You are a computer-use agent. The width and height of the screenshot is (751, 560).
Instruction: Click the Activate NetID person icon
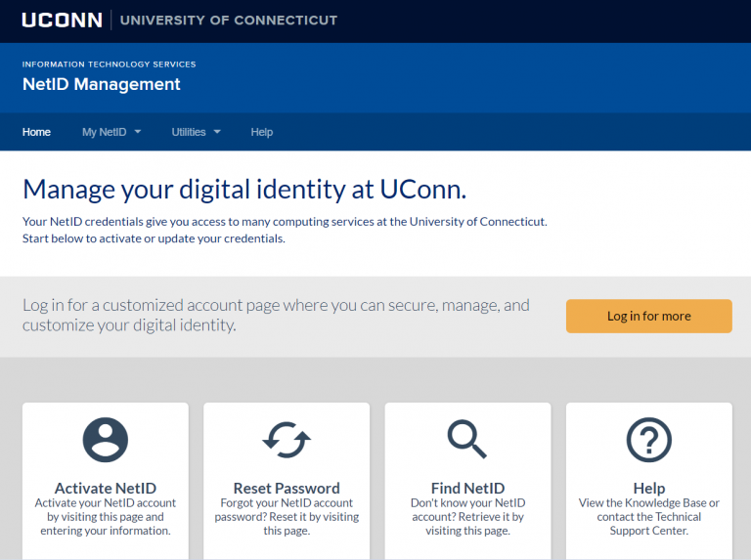point(106,440)
